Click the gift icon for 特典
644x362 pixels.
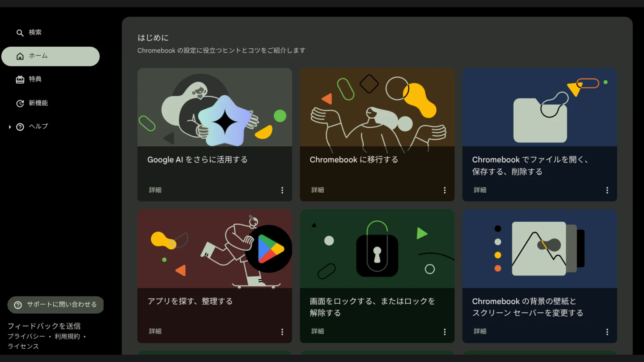pyautogui.click(x=20, y=80)
